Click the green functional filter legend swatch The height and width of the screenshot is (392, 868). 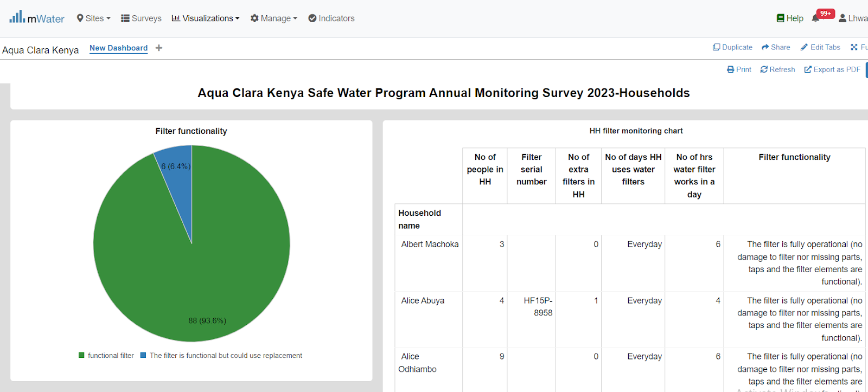tap(81, 356)
